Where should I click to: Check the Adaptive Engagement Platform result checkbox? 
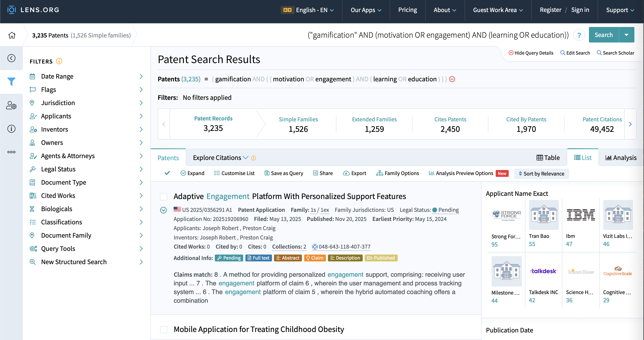[x=163, y=197]
